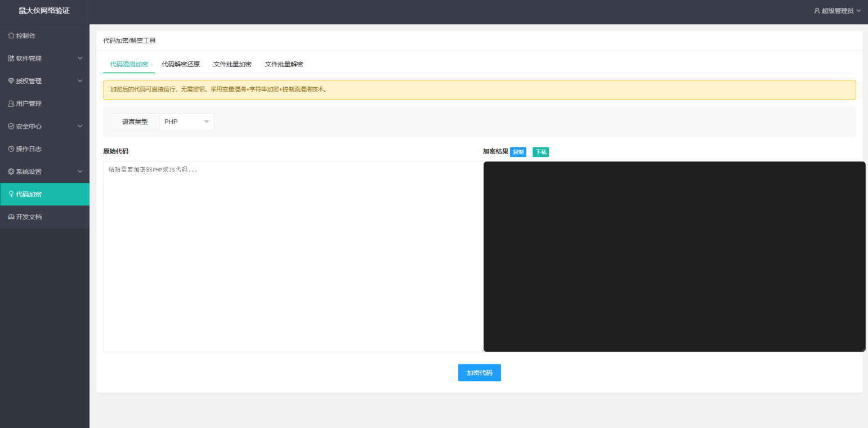Viewport: 868px width, 428px height.
Task: Click the shield icon beside 安全中心
Action: pyautogui.click(x=11, y=127)
